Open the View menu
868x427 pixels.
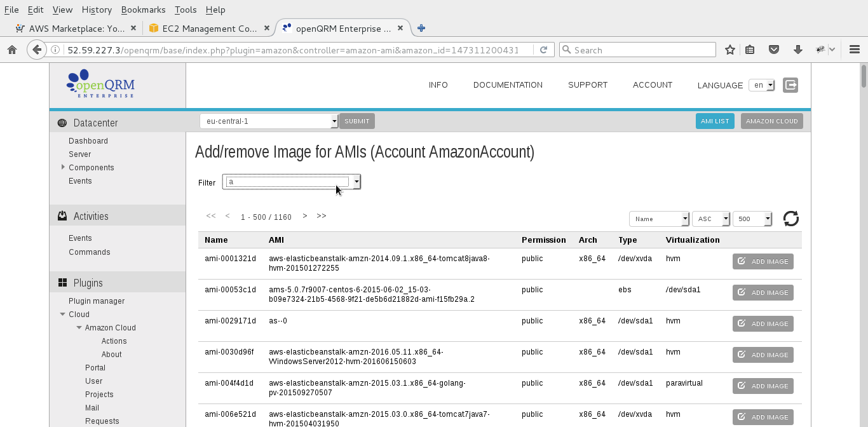point(62,10)
